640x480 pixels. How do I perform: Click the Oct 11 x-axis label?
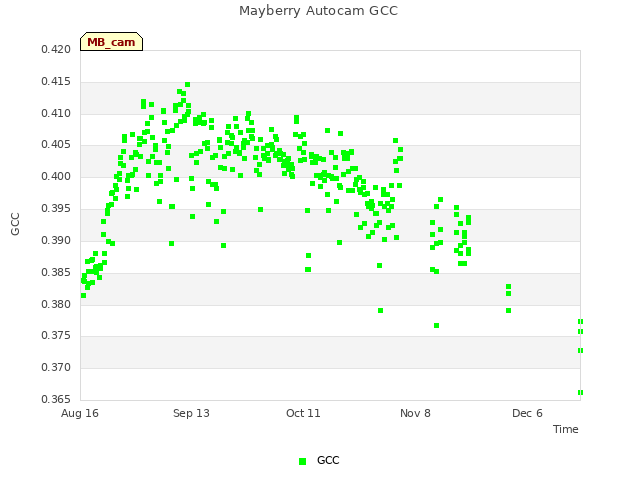tap(303, 413)
